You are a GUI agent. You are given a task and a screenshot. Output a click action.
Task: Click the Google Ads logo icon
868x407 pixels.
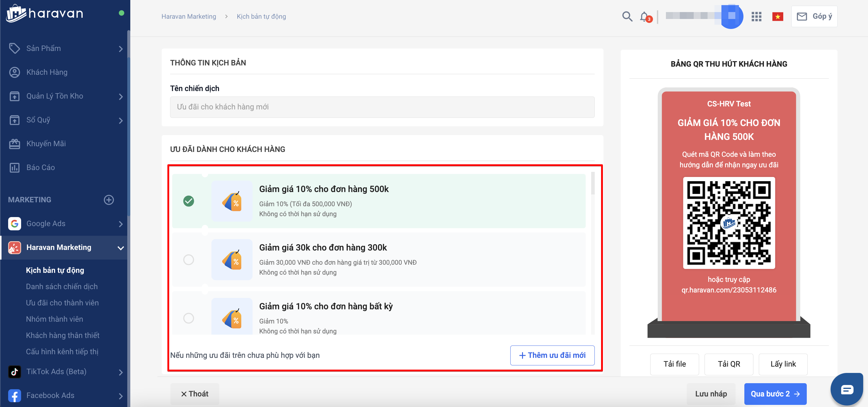(x=14, y=223)
